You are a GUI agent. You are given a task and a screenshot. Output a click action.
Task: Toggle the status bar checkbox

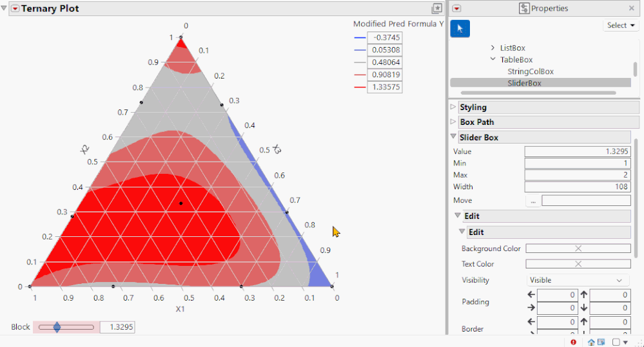[x=616, y=342]
